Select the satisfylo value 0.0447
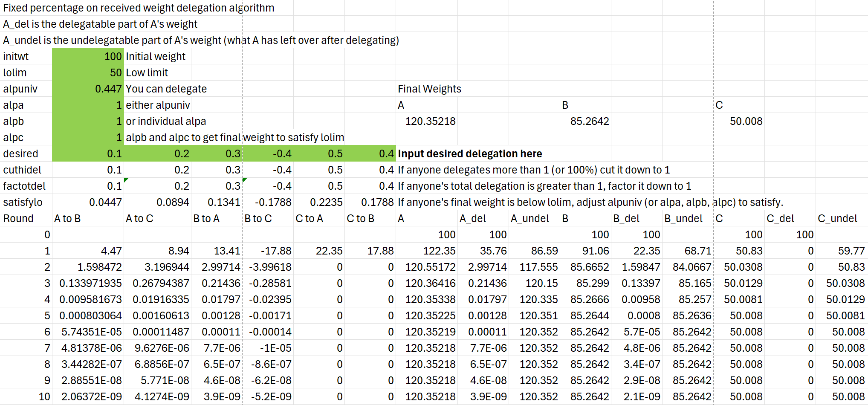Image resolution: width=868 pixels, height=405 pixels. click(88, 202)
